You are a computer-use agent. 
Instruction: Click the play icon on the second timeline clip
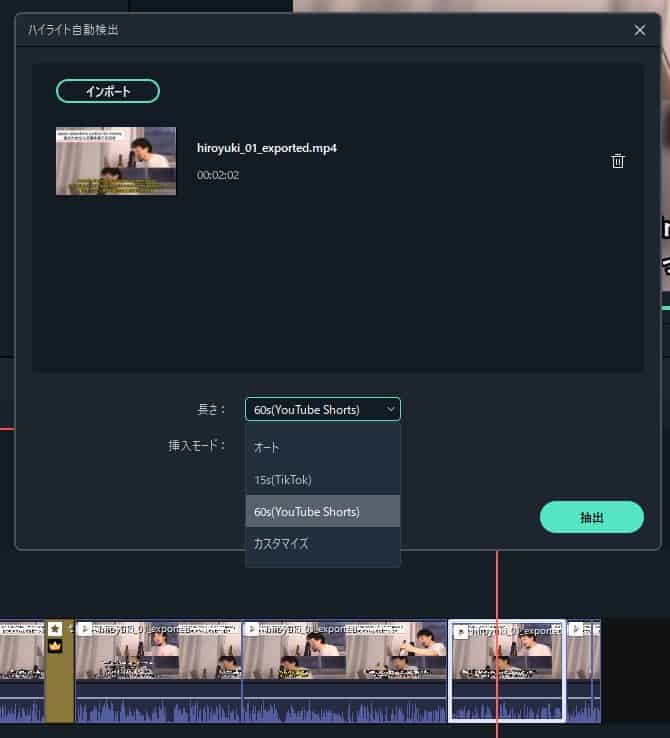tap(85, 629)
